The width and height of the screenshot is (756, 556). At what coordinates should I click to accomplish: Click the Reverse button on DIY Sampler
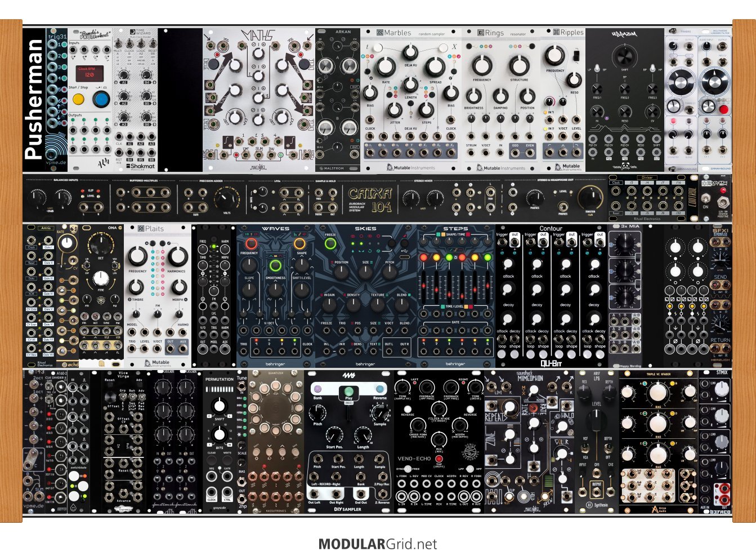tap(380, 389)
